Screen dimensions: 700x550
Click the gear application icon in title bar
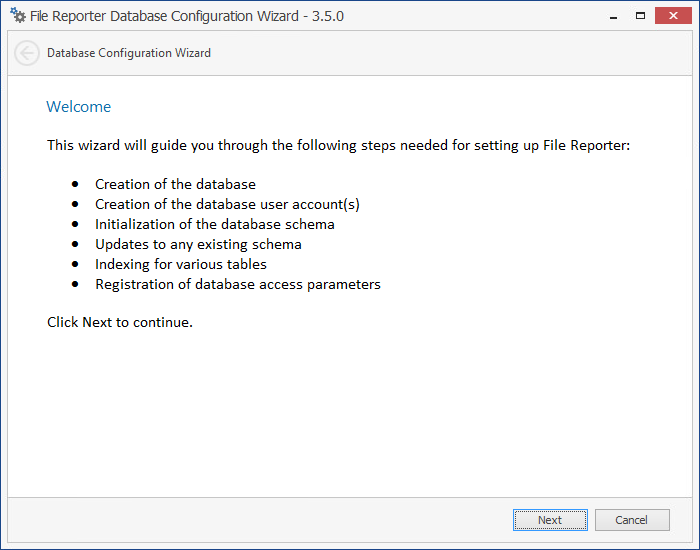click(x=17, y=16)
